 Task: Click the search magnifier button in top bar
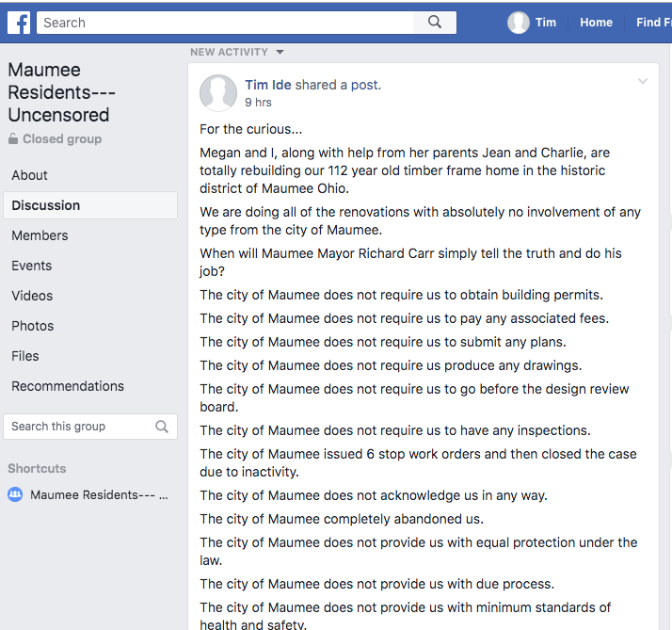point(434,23)
